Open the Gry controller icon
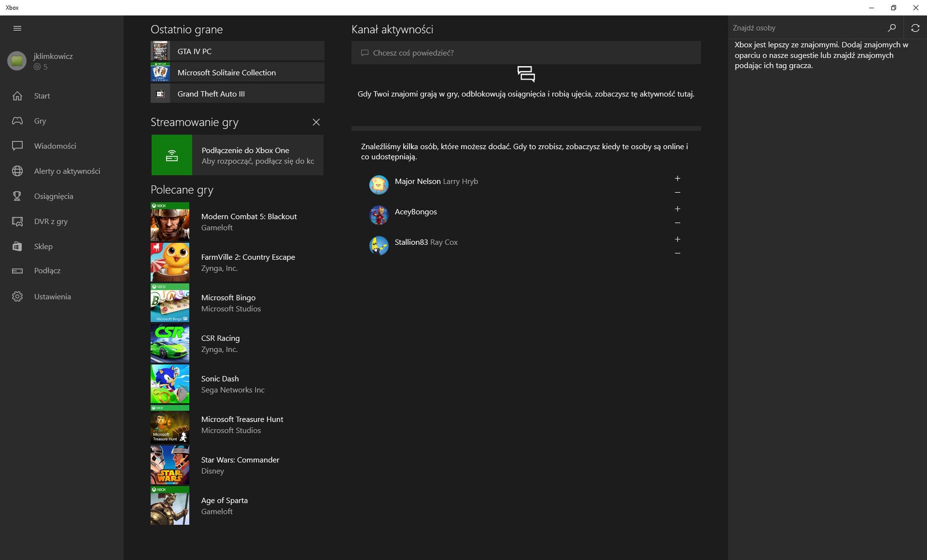This screenshot has height=560, width=927. pos(17,121)
